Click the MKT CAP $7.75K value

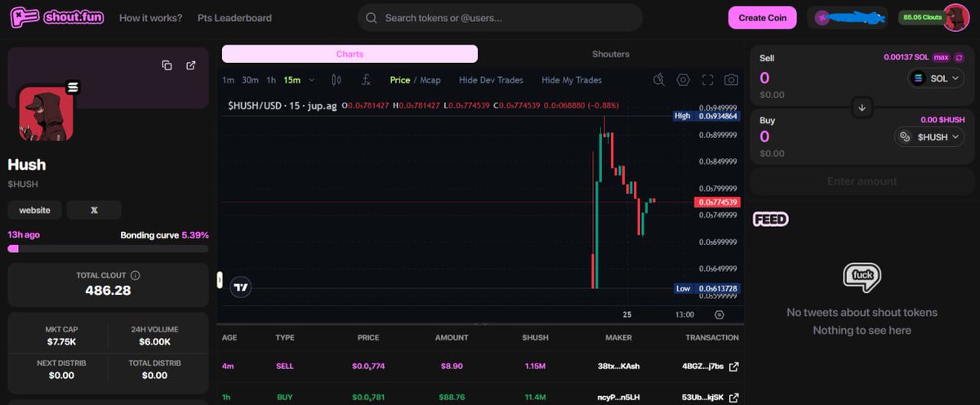pos(61,341)
